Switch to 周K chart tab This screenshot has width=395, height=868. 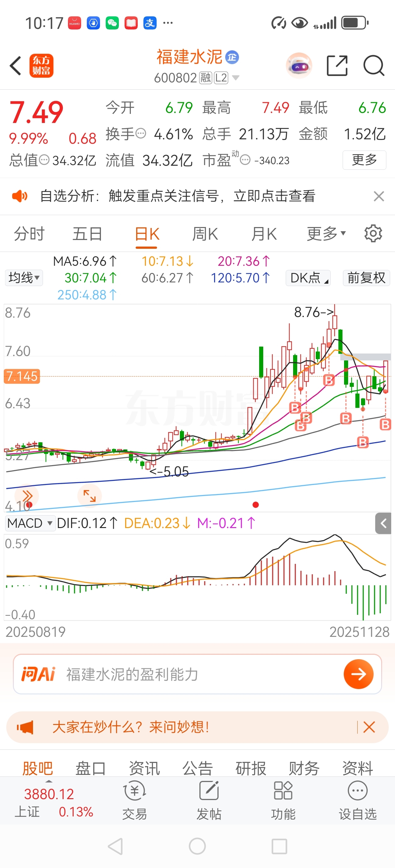pos(205,234)
